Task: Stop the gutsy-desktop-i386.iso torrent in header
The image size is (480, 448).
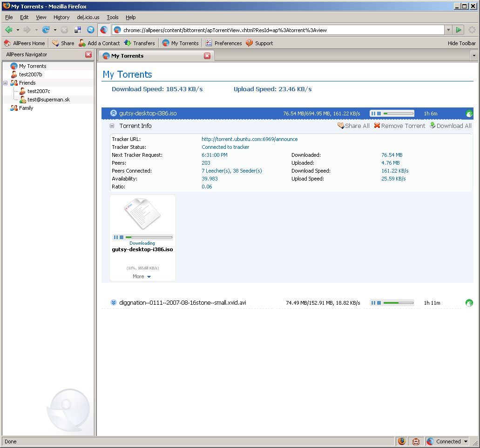Action: coord(379,114)
